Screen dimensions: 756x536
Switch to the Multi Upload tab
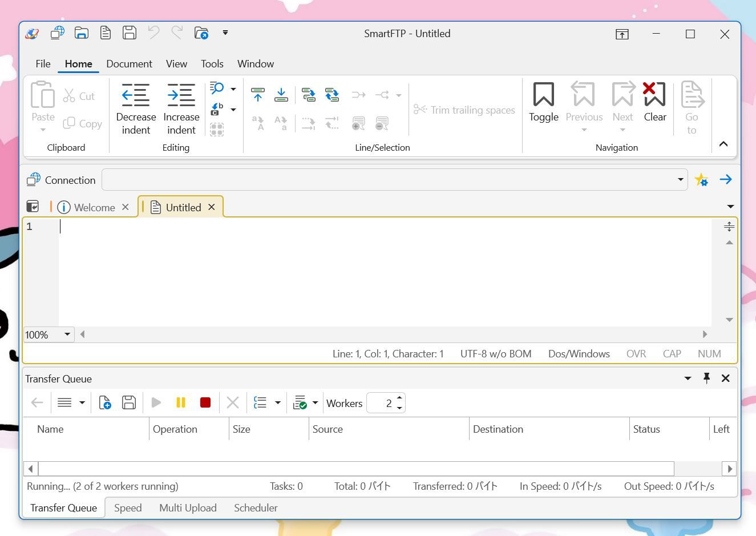[x=188, y=508]
